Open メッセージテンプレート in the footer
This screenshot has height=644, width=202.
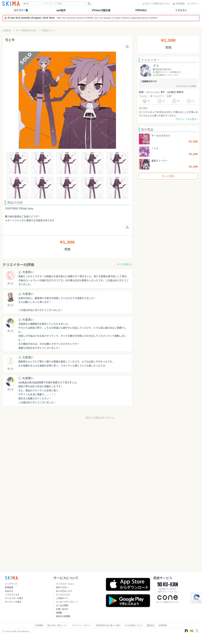67,602
